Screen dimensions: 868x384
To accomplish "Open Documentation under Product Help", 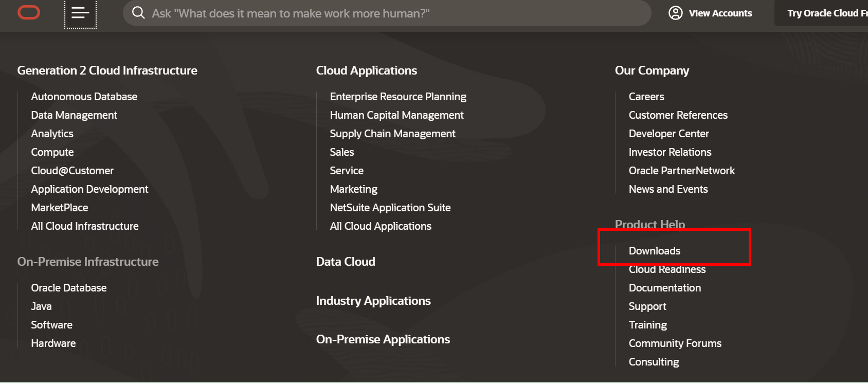I will 665,288.
